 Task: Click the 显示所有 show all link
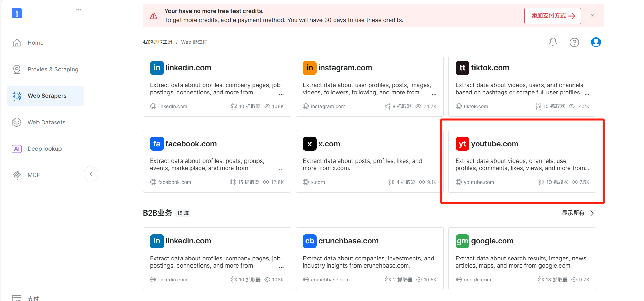tap(573, 213)
